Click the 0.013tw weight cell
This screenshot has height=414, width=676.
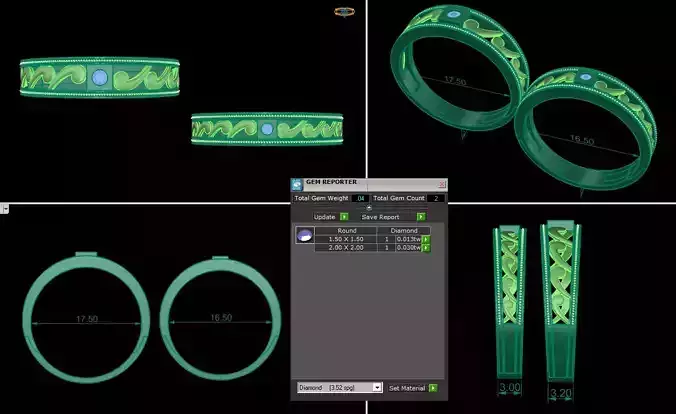point(408,239)
